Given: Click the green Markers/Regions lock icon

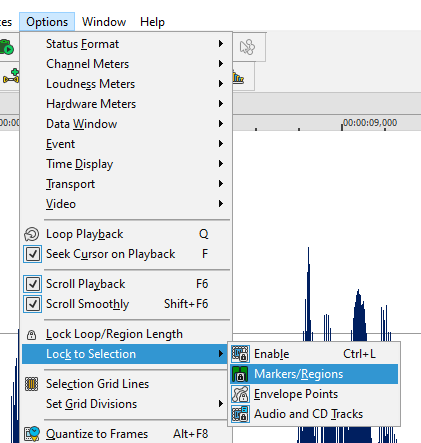Looking at the screenshot, I should [x=240, y=374].
